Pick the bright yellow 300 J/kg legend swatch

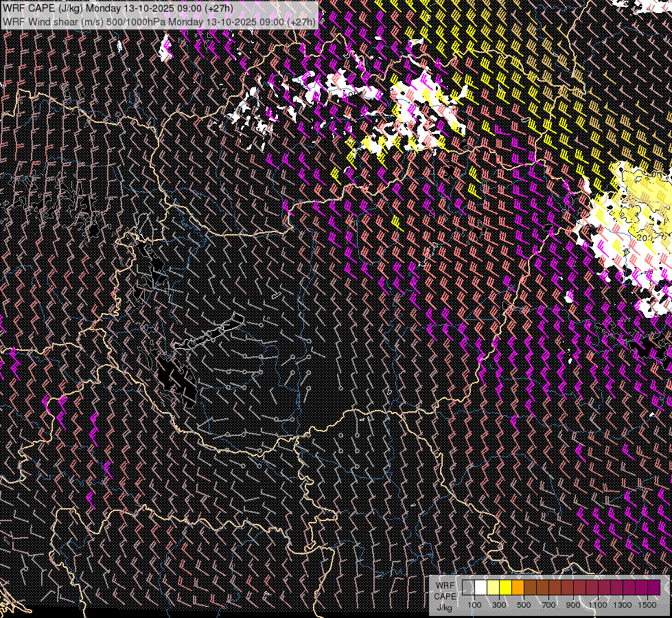point(505,587)
